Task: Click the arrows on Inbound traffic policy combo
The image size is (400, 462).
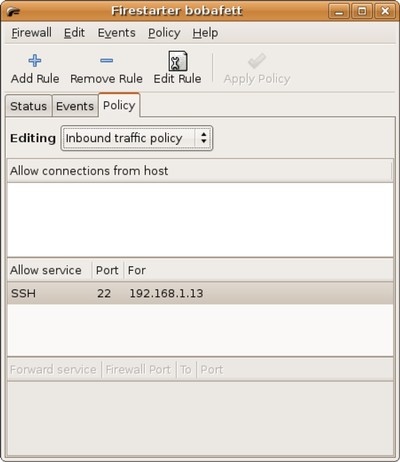Action: pyautogui.click(x=203, y=138)
